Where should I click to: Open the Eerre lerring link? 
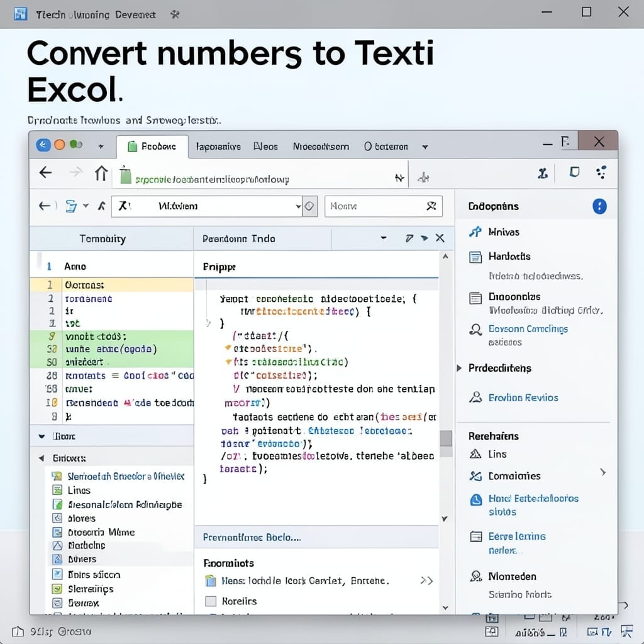pyautogui.click(x=517, y=536)
